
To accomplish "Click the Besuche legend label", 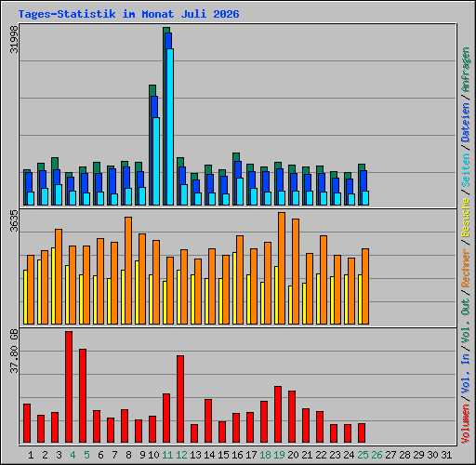I will (x=466, y=218).
